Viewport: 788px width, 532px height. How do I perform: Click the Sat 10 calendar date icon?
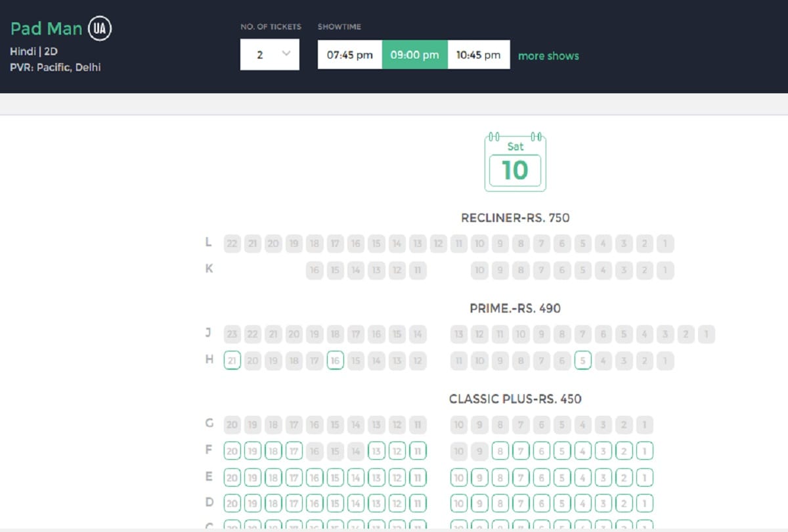tap(515, 162)
